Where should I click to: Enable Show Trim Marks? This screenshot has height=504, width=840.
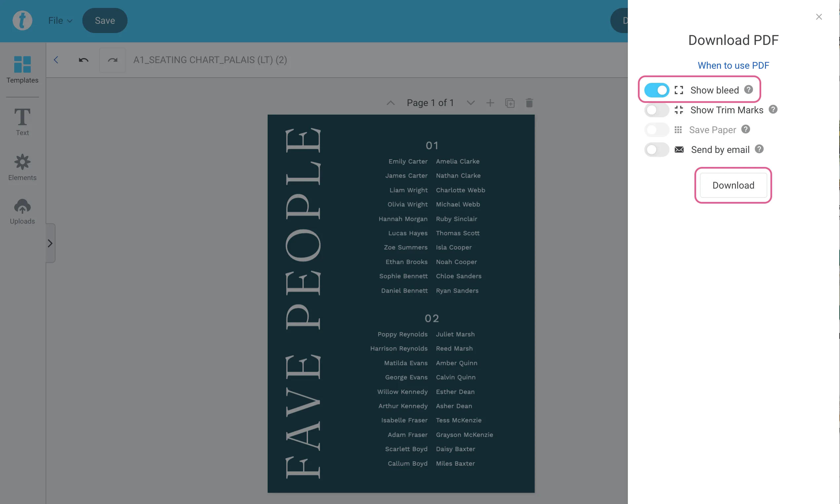[x=656, y=110]
